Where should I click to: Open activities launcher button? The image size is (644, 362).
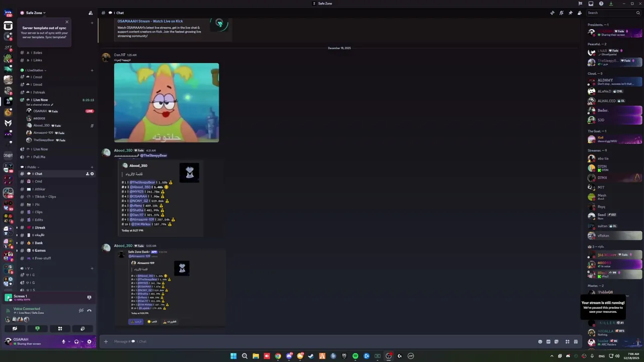click(60, 328)
